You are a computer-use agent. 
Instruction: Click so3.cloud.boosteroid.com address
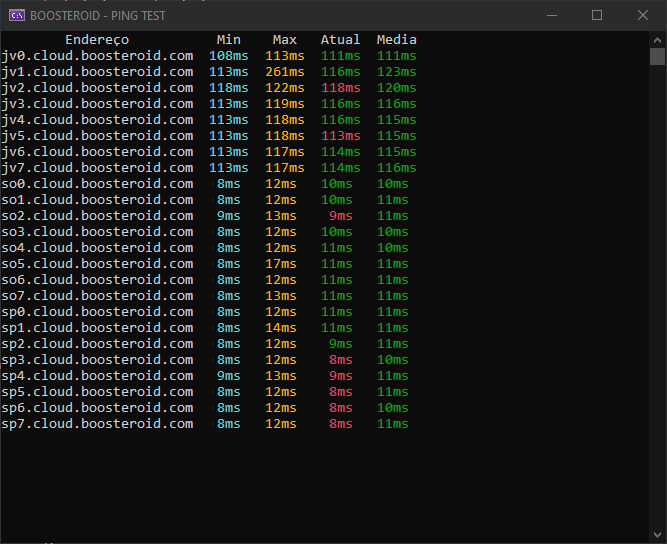point(97,232)
